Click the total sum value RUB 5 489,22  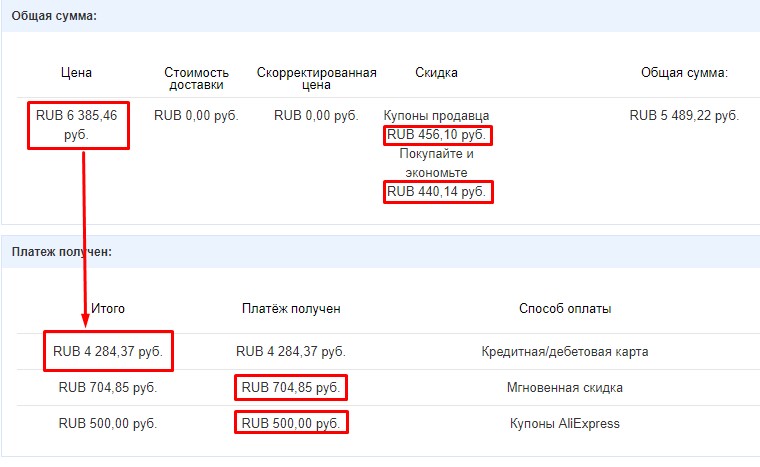pyautogui.click(x=684, y=116)
